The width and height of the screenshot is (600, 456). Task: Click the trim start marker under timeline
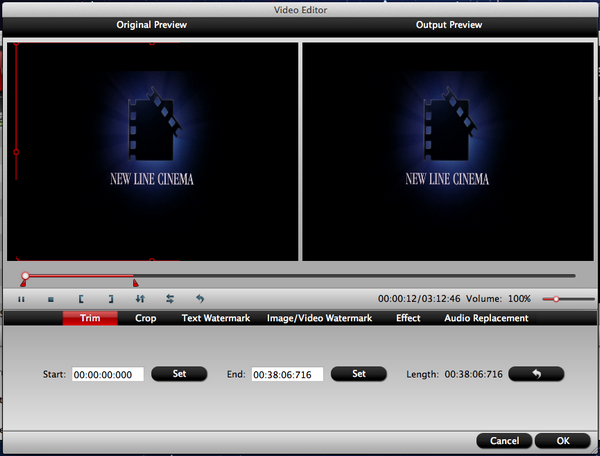23,283
